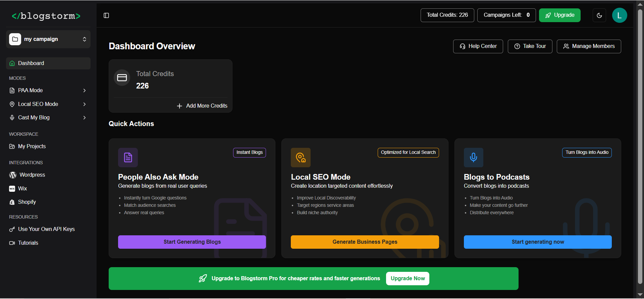The height and width of the screenshot is (299, 644).
Task: Click the PAA Mode document icon
Action: coord(12,91)
